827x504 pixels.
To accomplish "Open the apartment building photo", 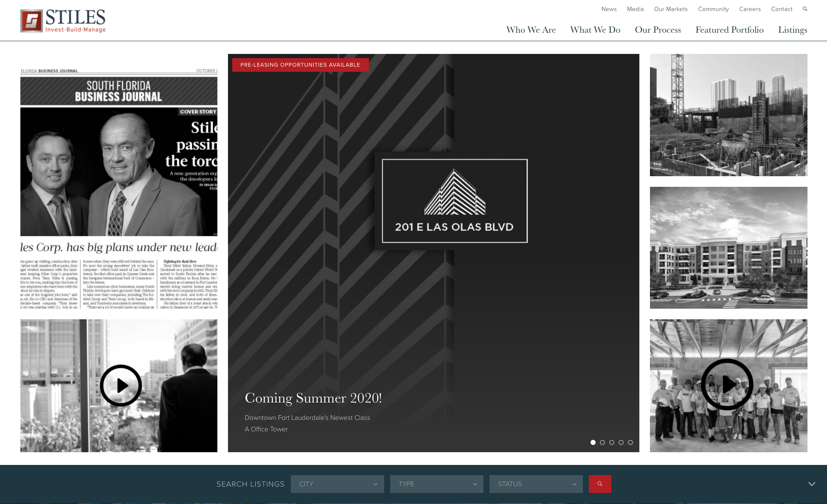I will 728,248.
